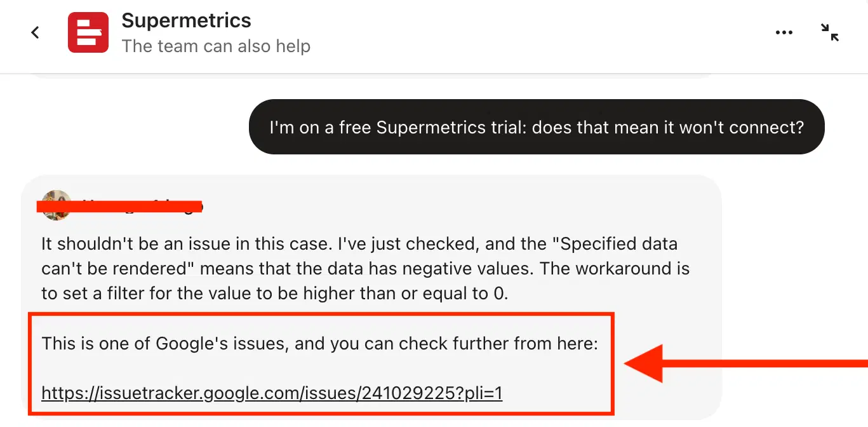Click the agent's redacted name label
Viewport: 868px width, 427px height.
click(x=121, y=205)
